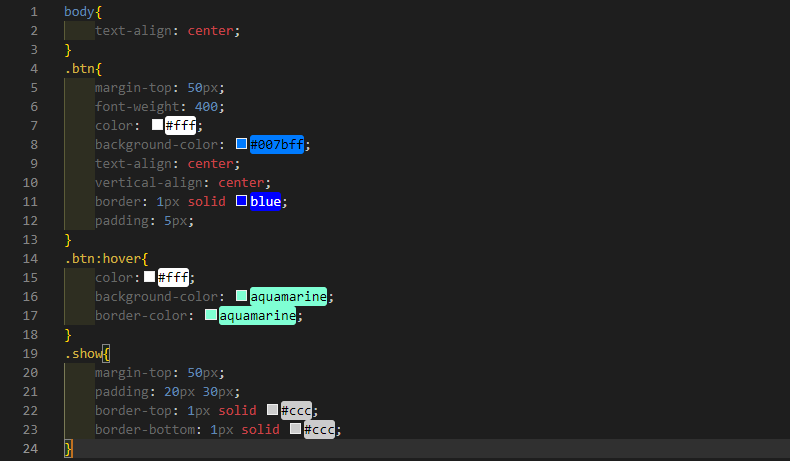Screen dimensions: 790x461
Task: Click line number 4 in the gutter
Action: pyautogui.click(x=34, y=69)
